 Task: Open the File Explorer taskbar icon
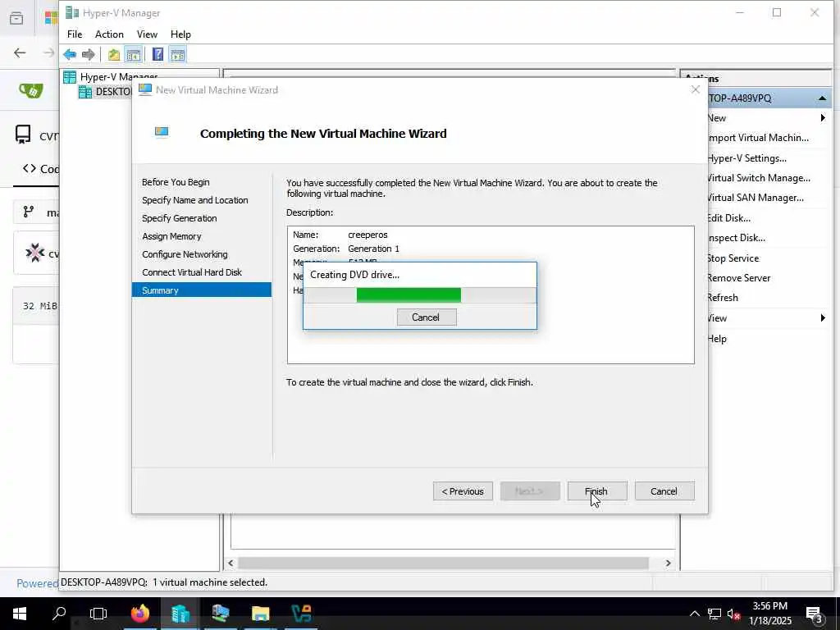[x=261, y=614]
